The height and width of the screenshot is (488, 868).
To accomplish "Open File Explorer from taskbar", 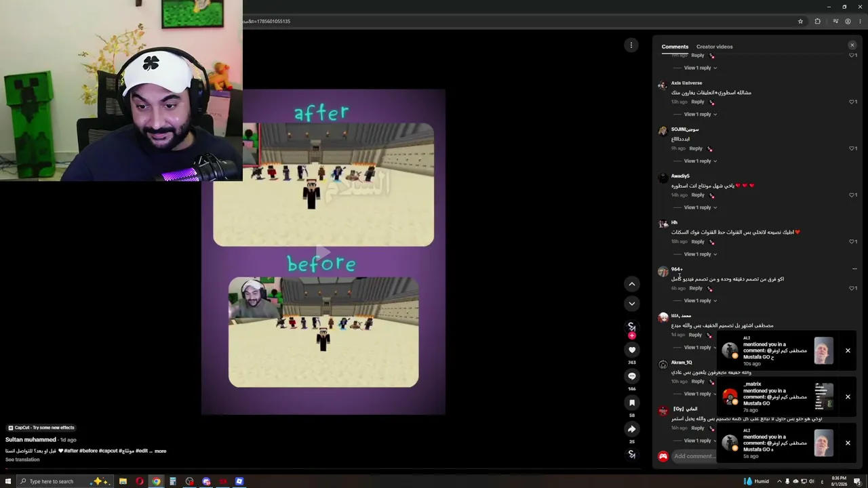I will coord(123,481).
